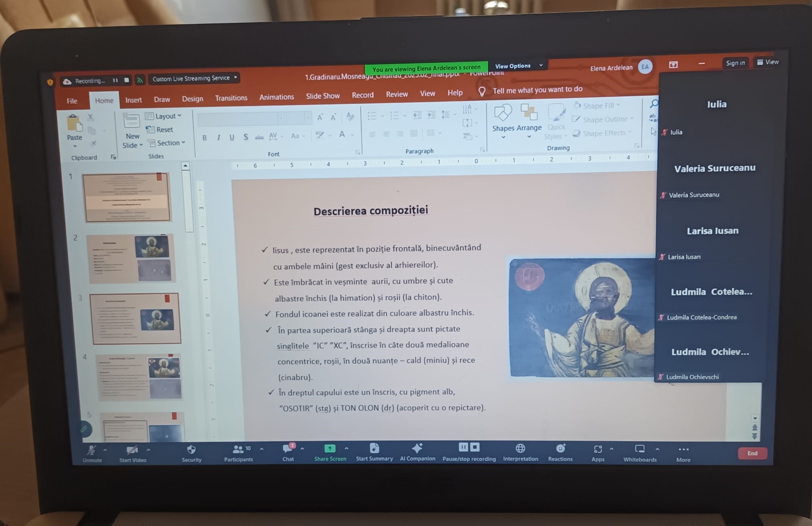Select slide 2 thumbnail
The height and width of the screenshot is (526, 812).
pyautogui.click(x=131, y=258)
